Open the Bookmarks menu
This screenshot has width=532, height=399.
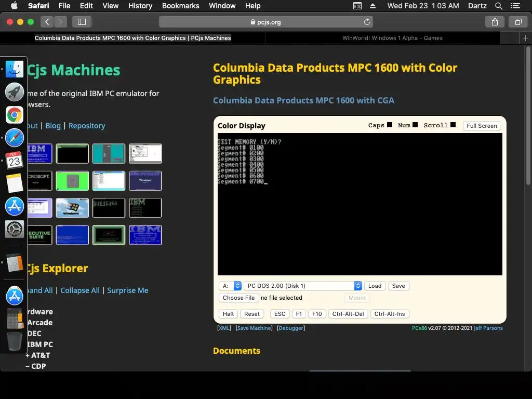point(180,6)
